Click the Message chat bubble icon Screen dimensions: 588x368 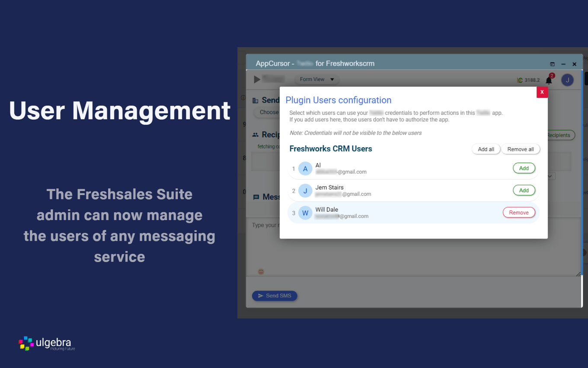point(255,197)
